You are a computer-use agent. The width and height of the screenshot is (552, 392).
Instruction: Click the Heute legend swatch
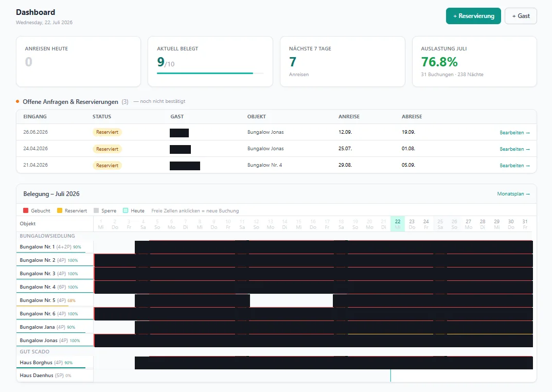(x=126, y=210)
